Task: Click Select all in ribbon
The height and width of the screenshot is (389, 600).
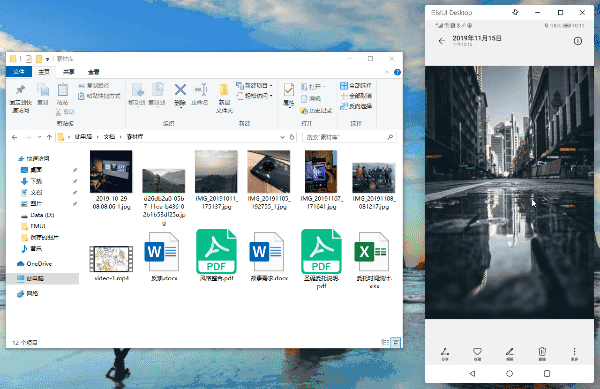Action: [x=356, y=86]
